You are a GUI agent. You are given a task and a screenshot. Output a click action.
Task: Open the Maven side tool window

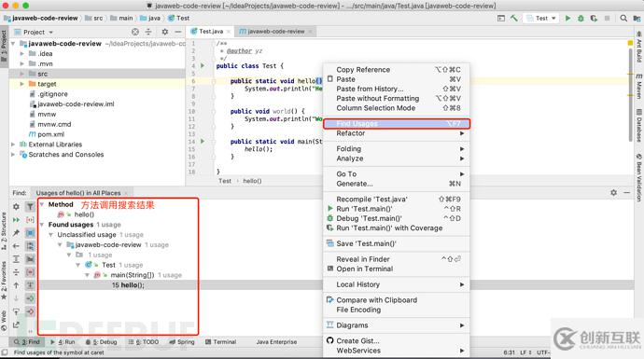coord(639,87)
